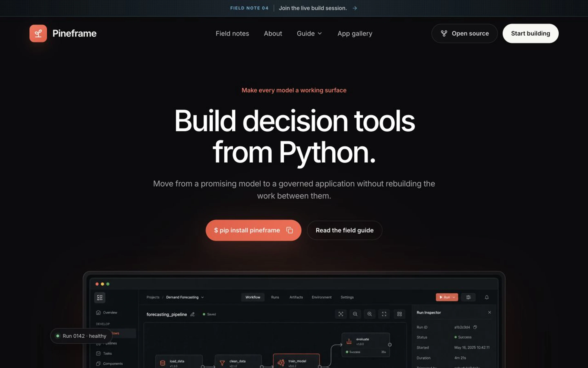This screenshot has width=588, height=368.
Task: Click the Pineframe wordmark in the header
Action: pyautogui.click(x=74, y=33)
